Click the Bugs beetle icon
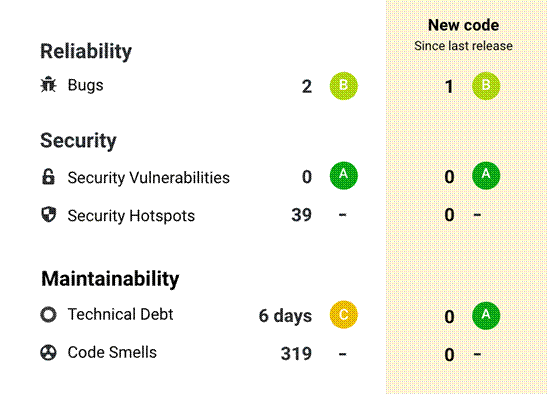The width and height of the screenshot is (547, 394). click(x=48, y=85)
